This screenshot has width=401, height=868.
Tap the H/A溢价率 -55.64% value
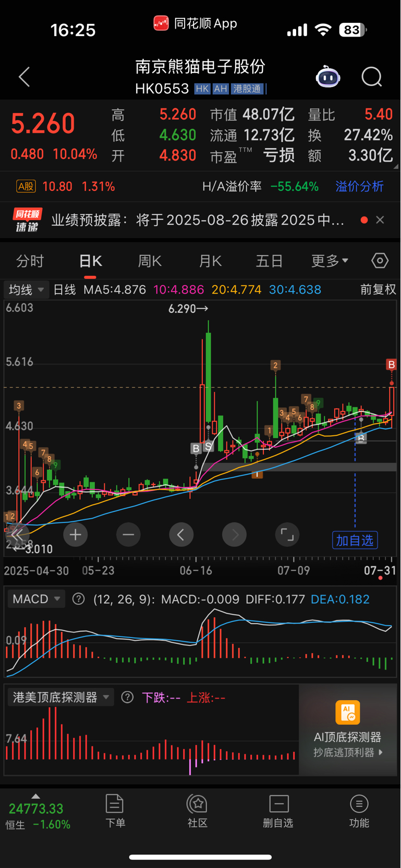(x=260, y=187)
